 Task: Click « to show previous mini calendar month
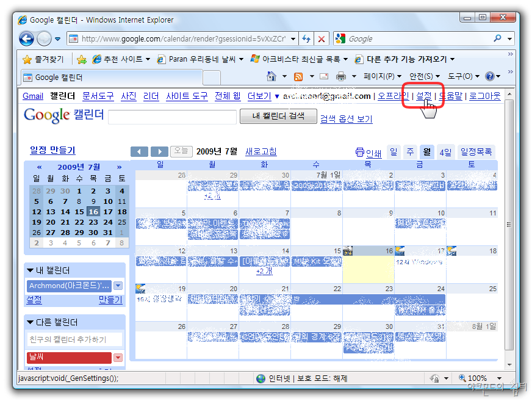point(40,167)
